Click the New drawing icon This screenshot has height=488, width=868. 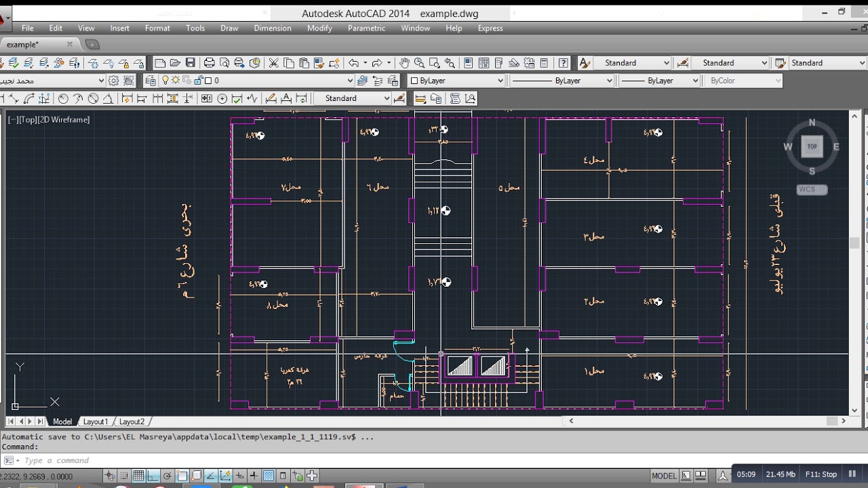coord(160,63)
